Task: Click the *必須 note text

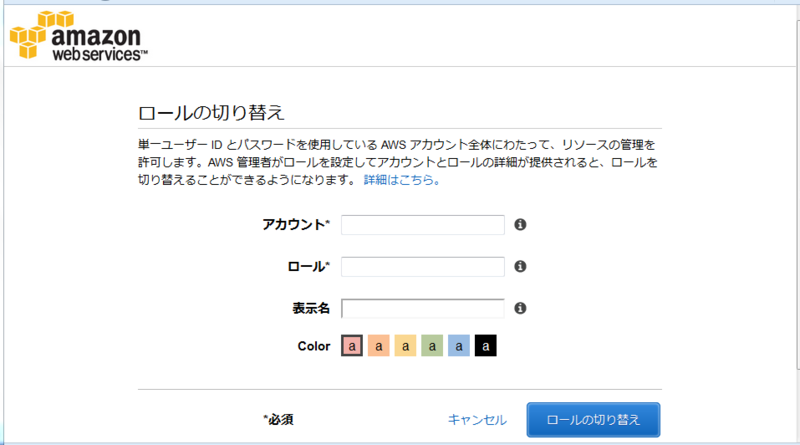Action: coord(279,419)
